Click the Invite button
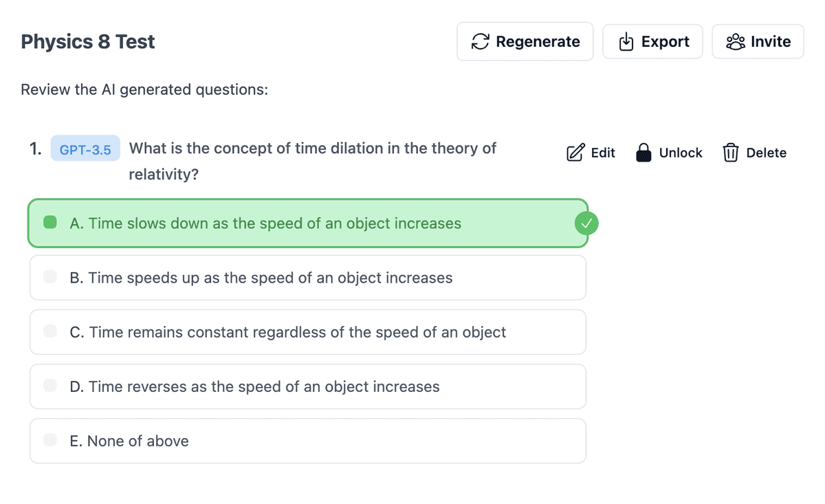Viewport: 825px width, 504px height. [757, 41]
